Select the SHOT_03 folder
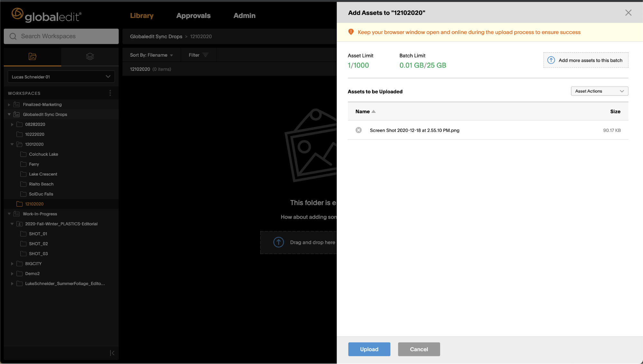 (x=38, y=254)
